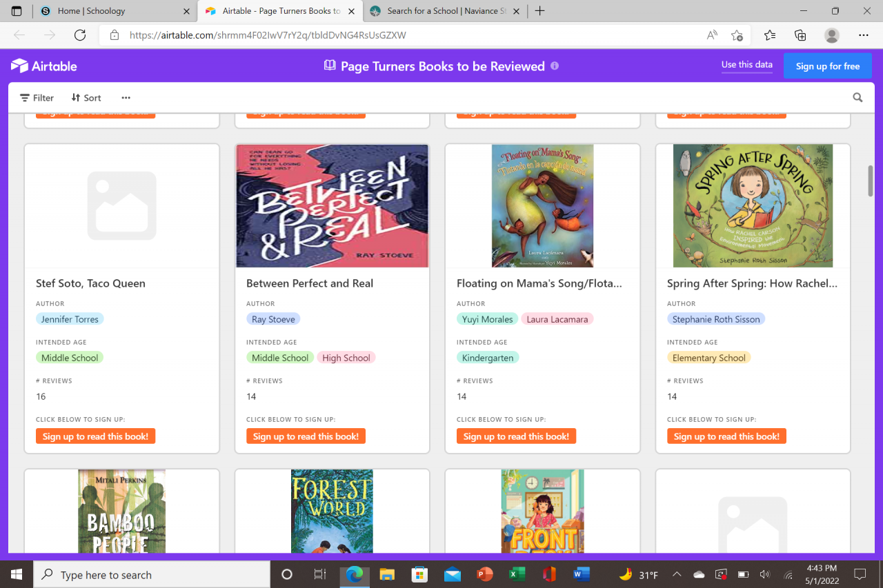Click the info icon beside page title

[555, 66]
